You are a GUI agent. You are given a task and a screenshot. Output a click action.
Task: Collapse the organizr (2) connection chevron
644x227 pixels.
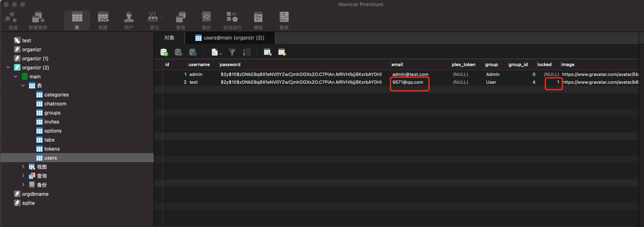tap(8, 68)
